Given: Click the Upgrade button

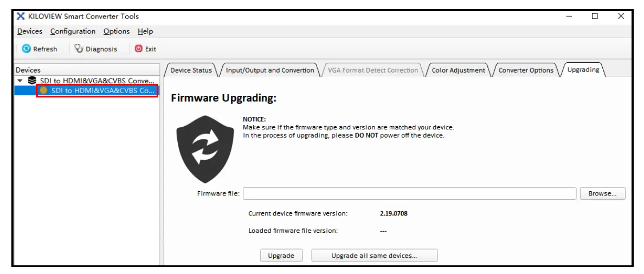Looking at the screenshot, I should [281, 256].
